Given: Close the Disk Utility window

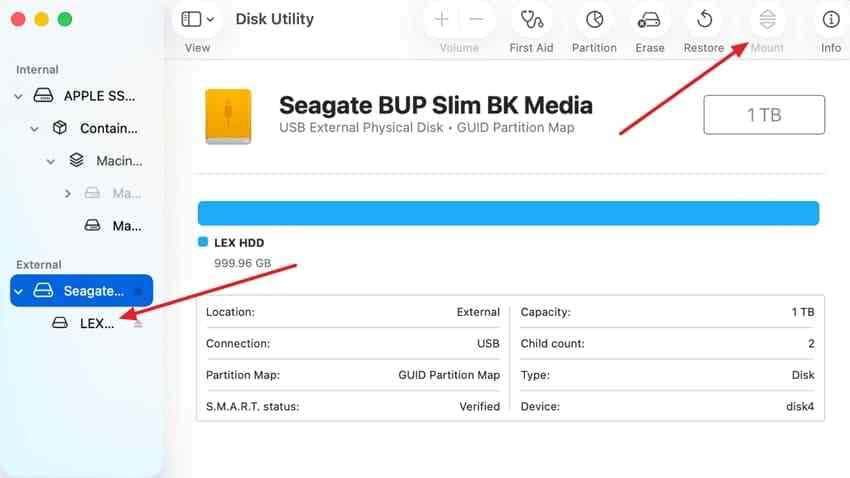Looking at the screenshot, I should (18, 20).
